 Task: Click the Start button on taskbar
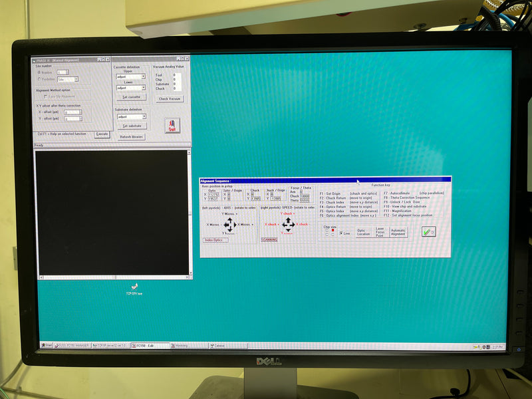[x=47, y=345]
